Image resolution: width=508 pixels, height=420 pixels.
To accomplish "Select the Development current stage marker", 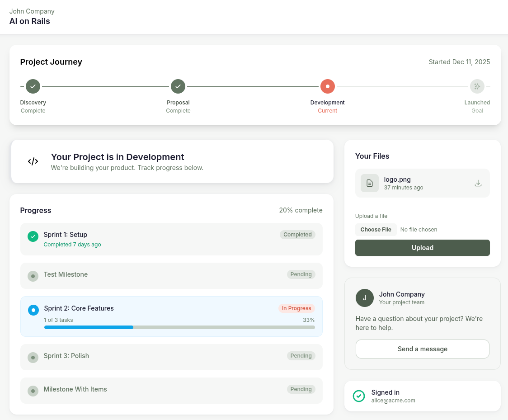I will point(328,86).
